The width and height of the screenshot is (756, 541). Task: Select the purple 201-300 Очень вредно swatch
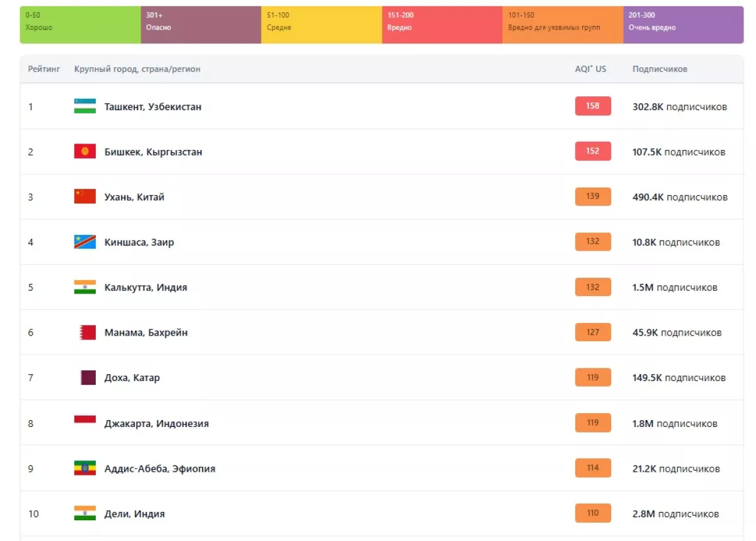[x=683, y=25]
